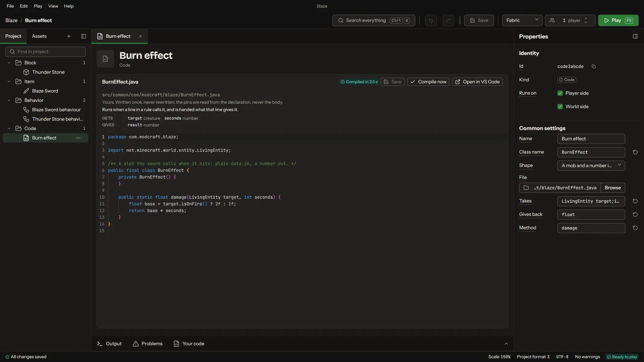644x362 pixels.
Task: Toggle World side checkbox
Action: click(x=560, y=107)
